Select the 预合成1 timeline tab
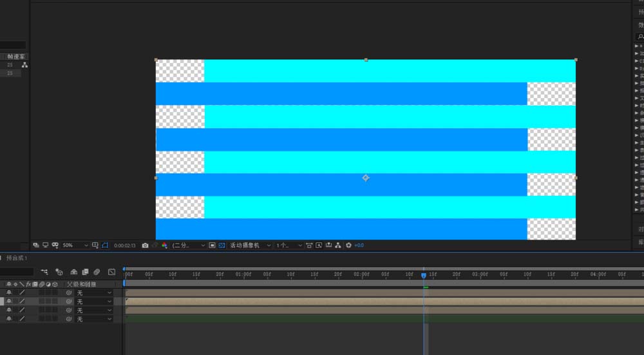644x355 pixels. pos(17,258)
